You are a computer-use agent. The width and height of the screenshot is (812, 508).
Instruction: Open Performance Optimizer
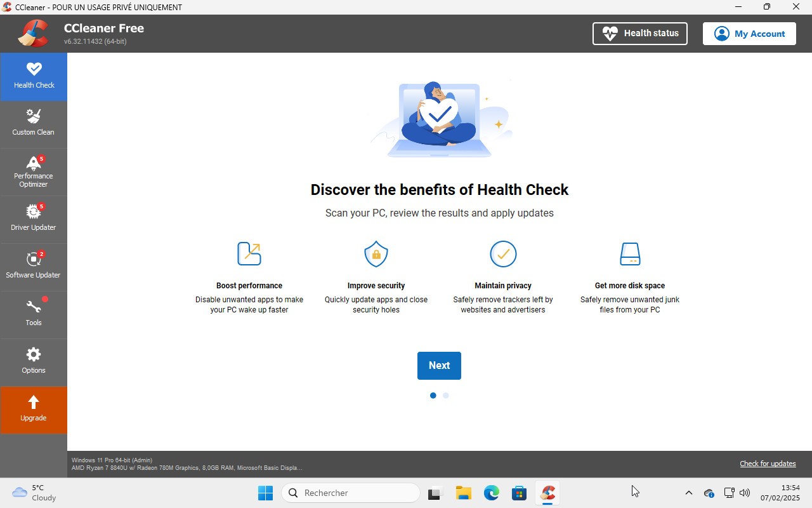pos(33,171)
